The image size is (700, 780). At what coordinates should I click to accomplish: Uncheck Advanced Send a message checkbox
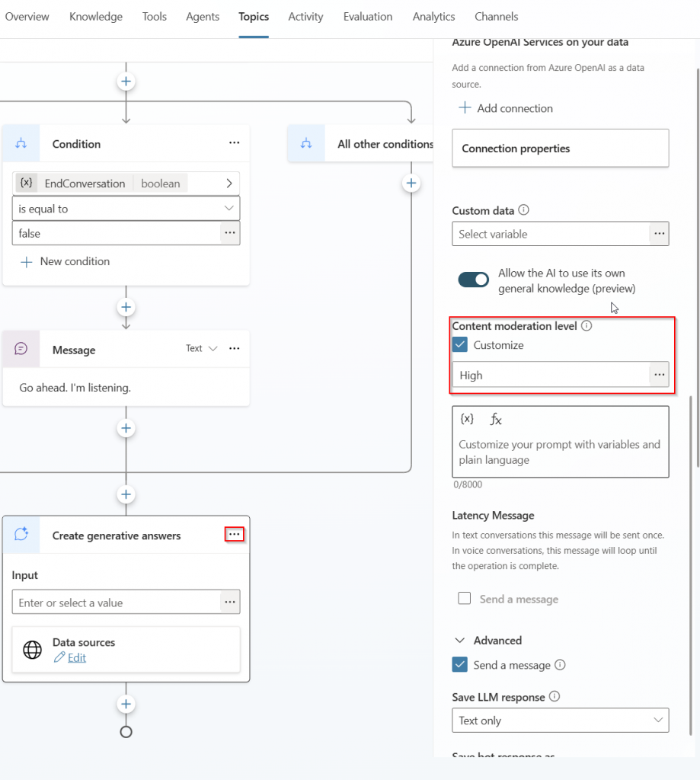click(460, 665)
